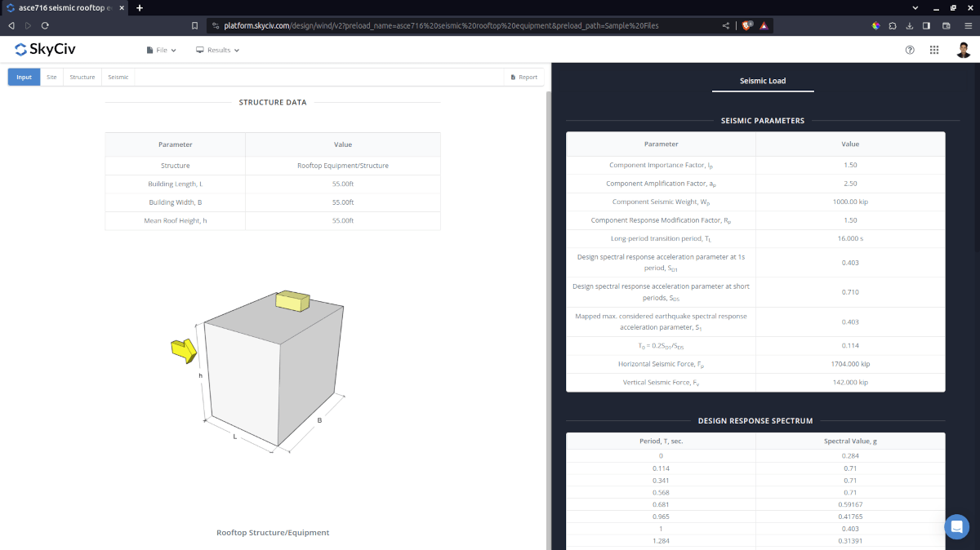The image size is (980, 550).
Task: Click the browser address bar URL
Action: [441, 25]
